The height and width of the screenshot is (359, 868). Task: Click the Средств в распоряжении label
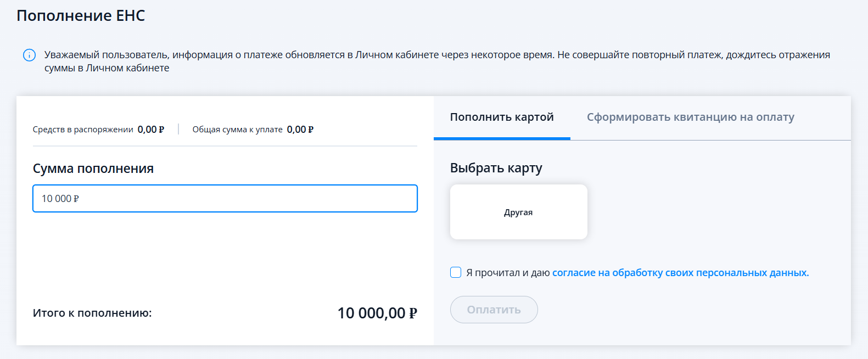(x=83, y=130)
